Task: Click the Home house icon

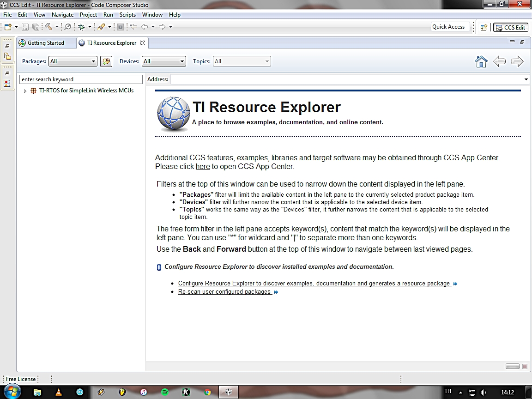Action: pos(481,62)
